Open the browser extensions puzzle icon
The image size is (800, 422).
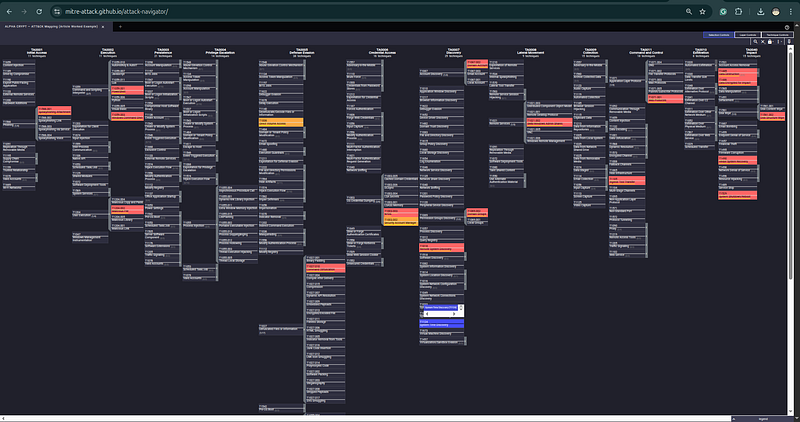coord(738,11)
